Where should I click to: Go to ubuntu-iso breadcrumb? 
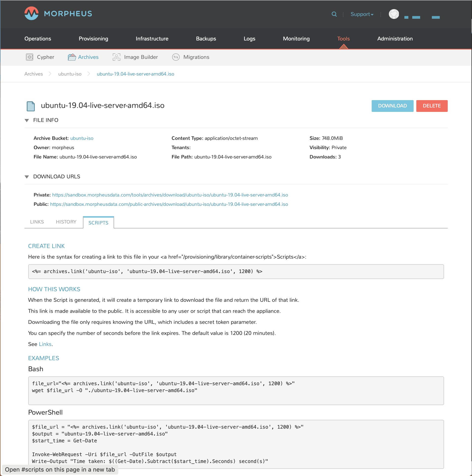pos(70,74)
